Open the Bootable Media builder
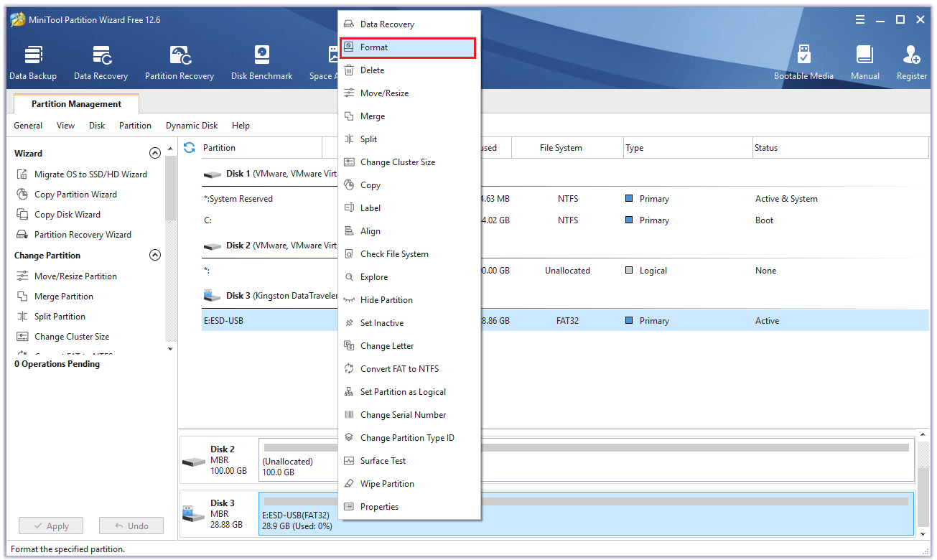This screenshot has width=937, height=560. (803, 63)
